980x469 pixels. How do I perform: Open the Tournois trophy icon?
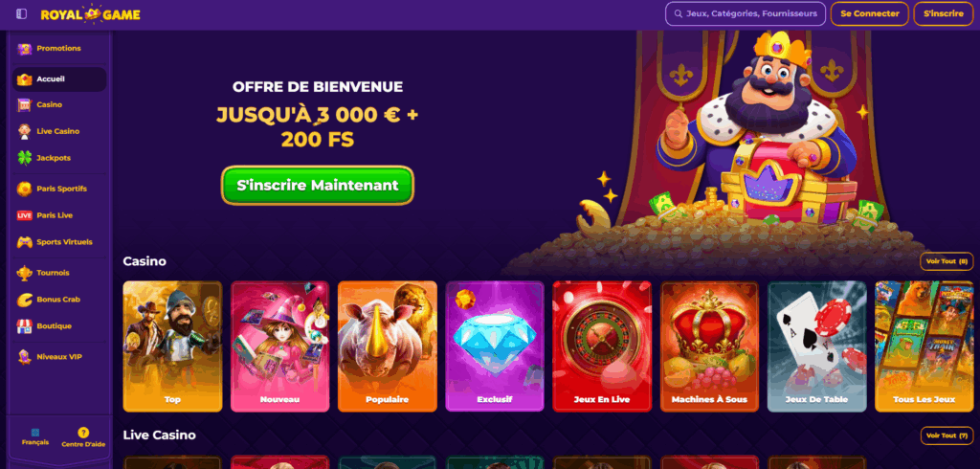coord(24,273)
